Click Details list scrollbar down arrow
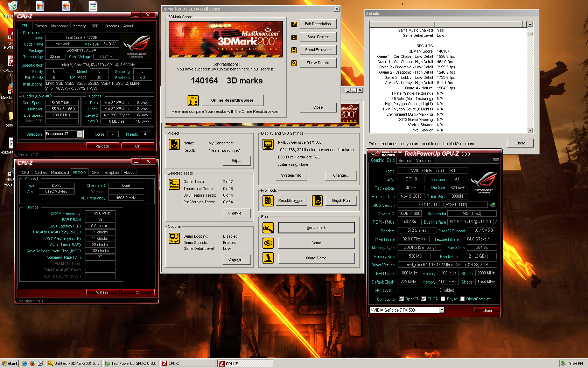 [x=530, y=130]
